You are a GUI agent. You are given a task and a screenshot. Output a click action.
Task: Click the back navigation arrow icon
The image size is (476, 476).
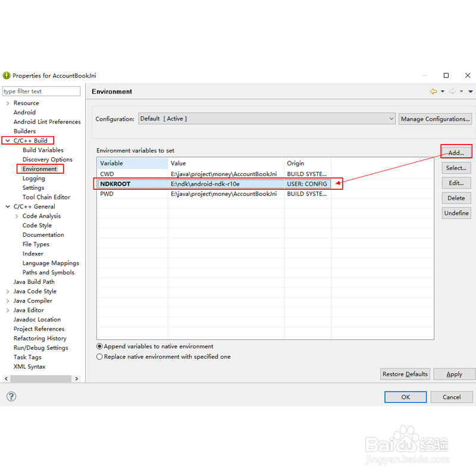tap(433, 92)
